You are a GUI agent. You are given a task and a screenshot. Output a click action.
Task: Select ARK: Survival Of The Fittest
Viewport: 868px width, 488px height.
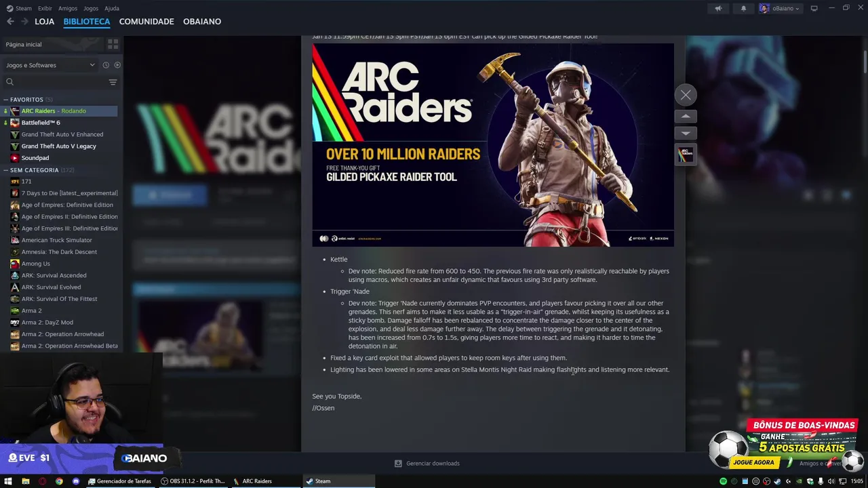[60, 299]
